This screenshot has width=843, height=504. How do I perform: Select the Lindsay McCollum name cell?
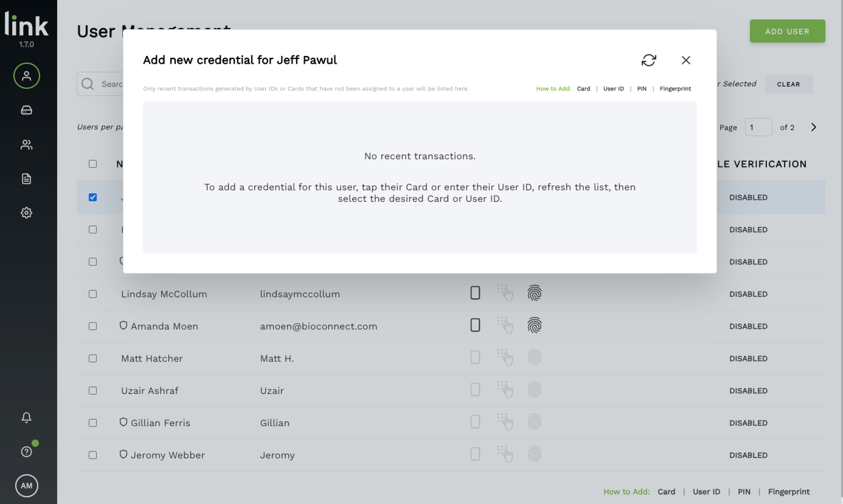(x=164, y=294)
